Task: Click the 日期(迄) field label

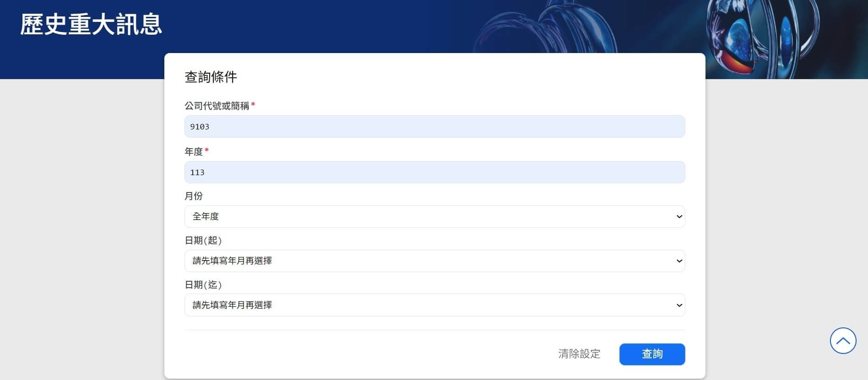Action: coord(203,285)
